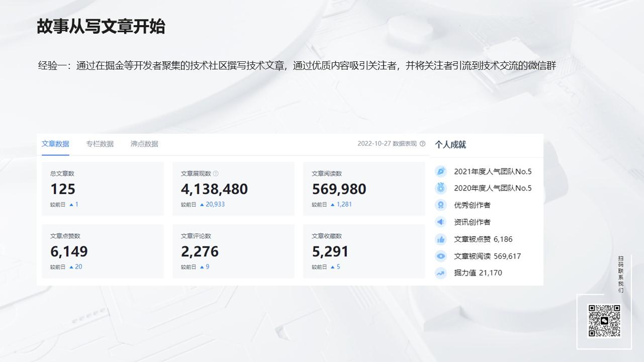644x362 pixels.
Task: Click the 文章收藏数 statistics card
Action: click(x=364, y=251)
